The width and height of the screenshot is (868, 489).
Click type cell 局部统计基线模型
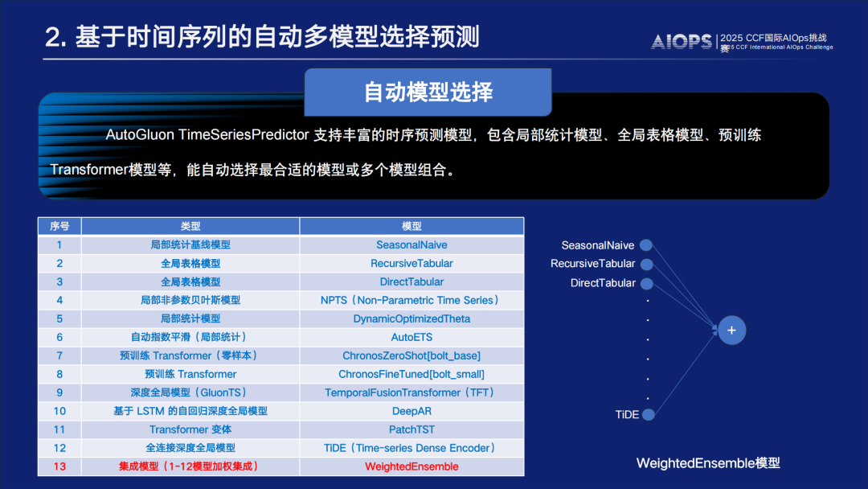click(190, 244)
